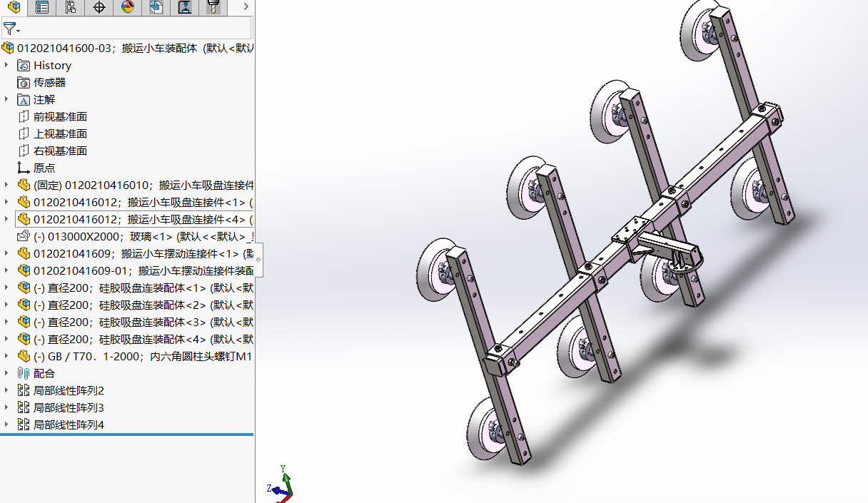Expand the 注解 annotations folder
This screenshot has width=868, height=503.
[6, 99]
